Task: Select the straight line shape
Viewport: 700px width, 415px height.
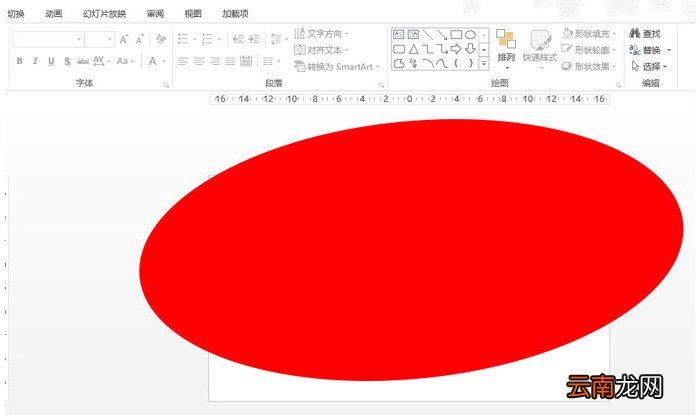Action: point(428,34)
